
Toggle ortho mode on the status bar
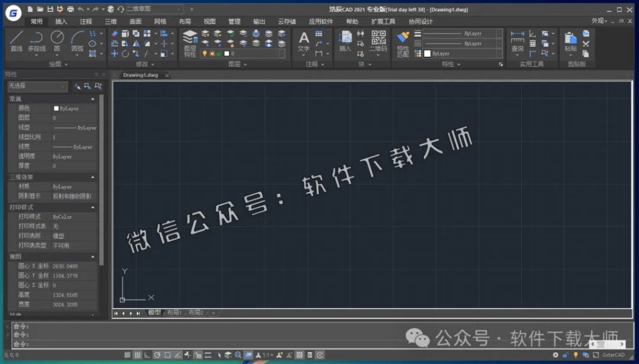(x=147, y=355)
